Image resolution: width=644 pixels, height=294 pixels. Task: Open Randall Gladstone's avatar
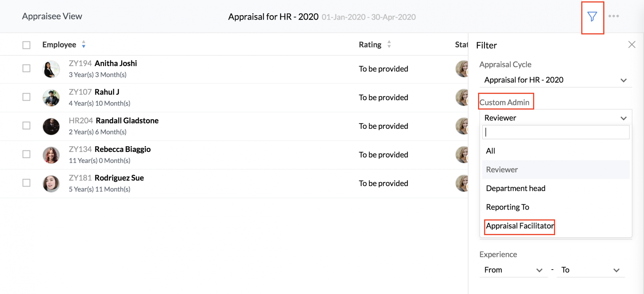tap(51, 127)
